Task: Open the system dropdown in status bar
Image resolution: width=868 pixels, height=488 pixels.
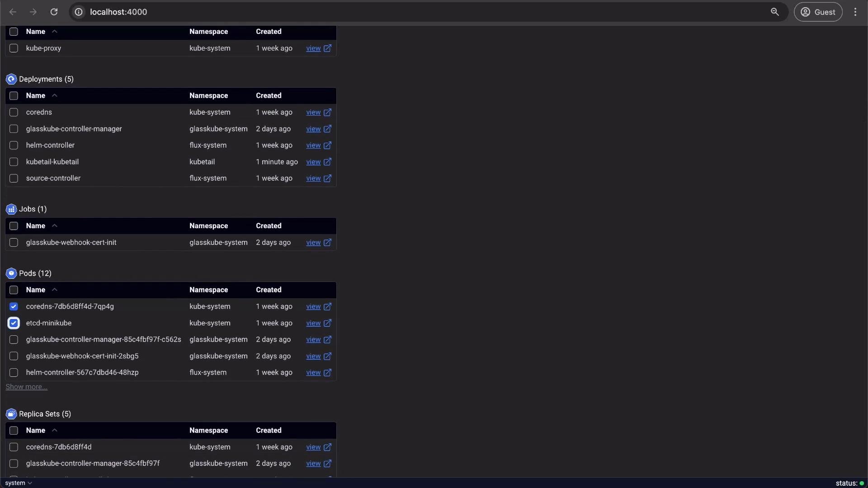Action: 19,483
